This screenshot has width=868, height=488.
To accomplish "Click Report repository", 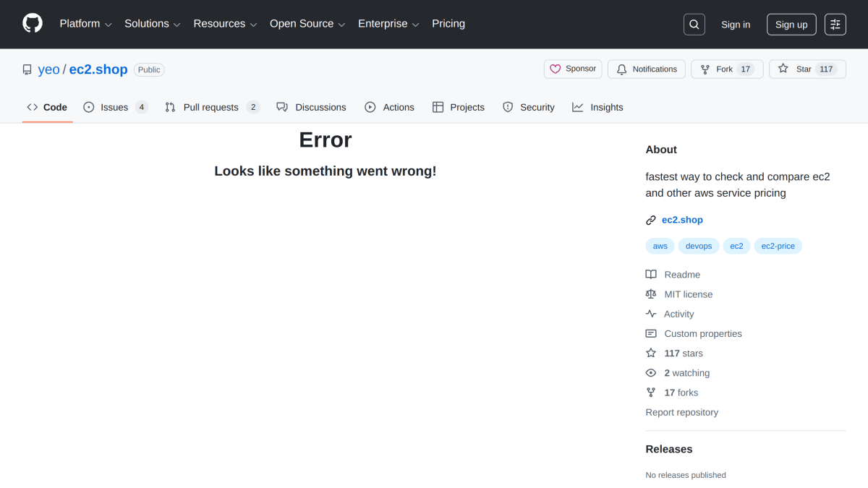I will click(682, 412).
